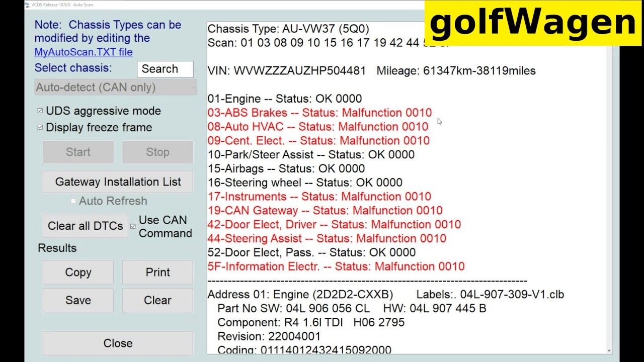Toggle Display freeze frame checkbox

(40, 127)
